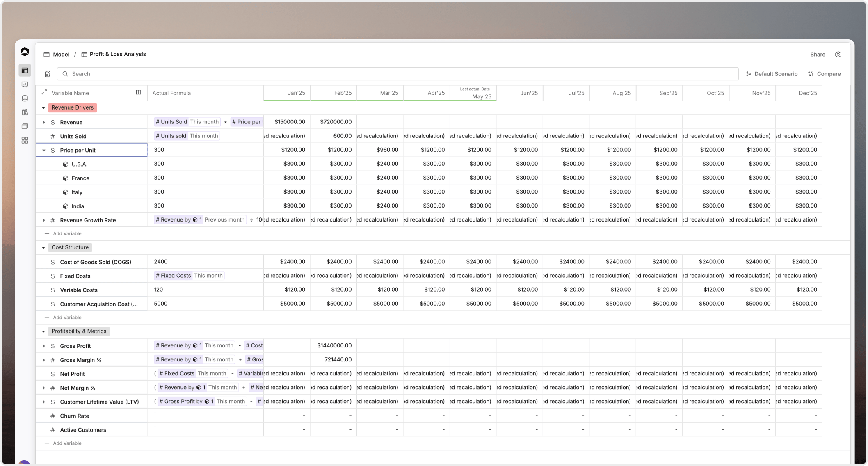
Task: Expand the Revenue Growth Rate row
Action: pyautogui.click(x=44, y=220)
